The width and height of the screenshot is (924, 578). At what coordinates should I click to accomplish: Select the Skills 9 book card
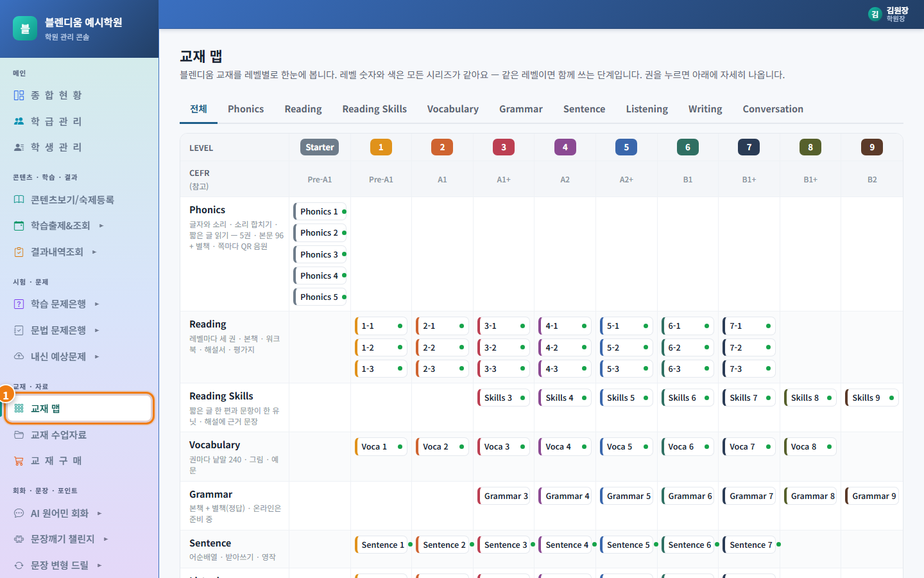871,398
